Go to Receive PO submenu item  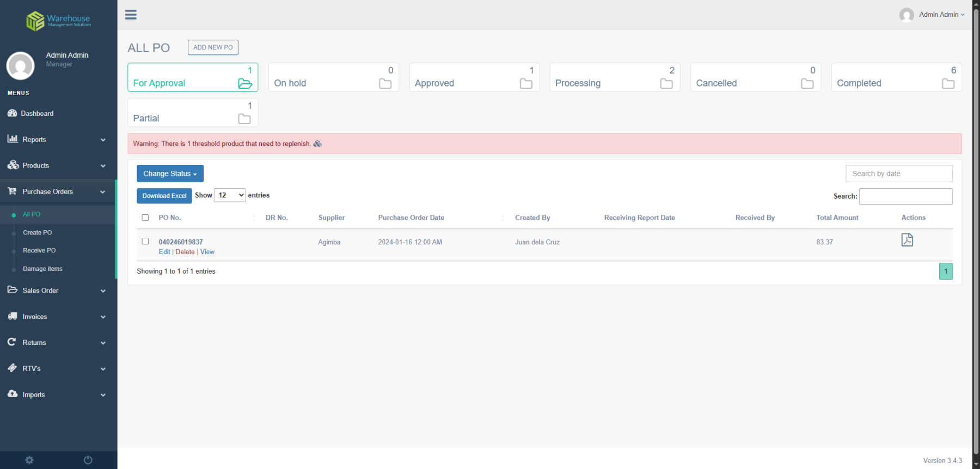[x=39, y=251]
